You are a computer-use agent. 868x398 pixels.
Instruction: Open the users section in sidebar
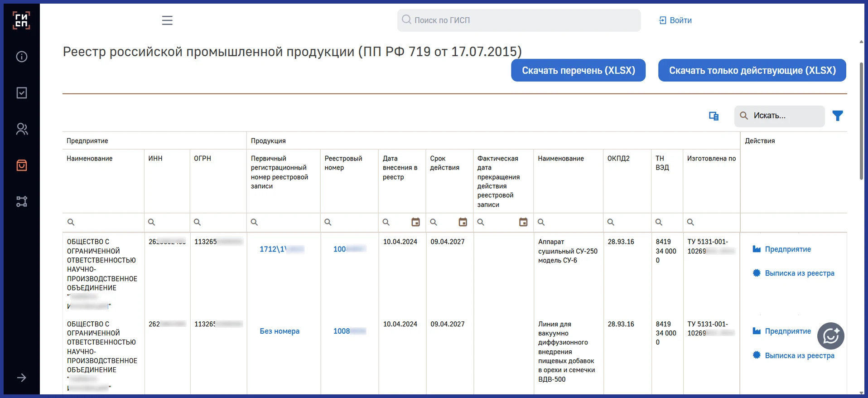point(22,129)
